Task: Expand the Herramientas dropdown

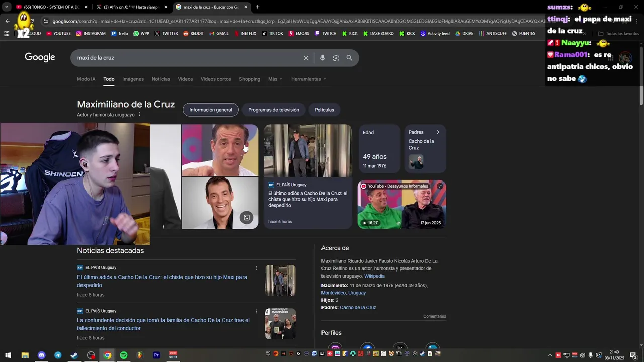Action: click(308, 79)
